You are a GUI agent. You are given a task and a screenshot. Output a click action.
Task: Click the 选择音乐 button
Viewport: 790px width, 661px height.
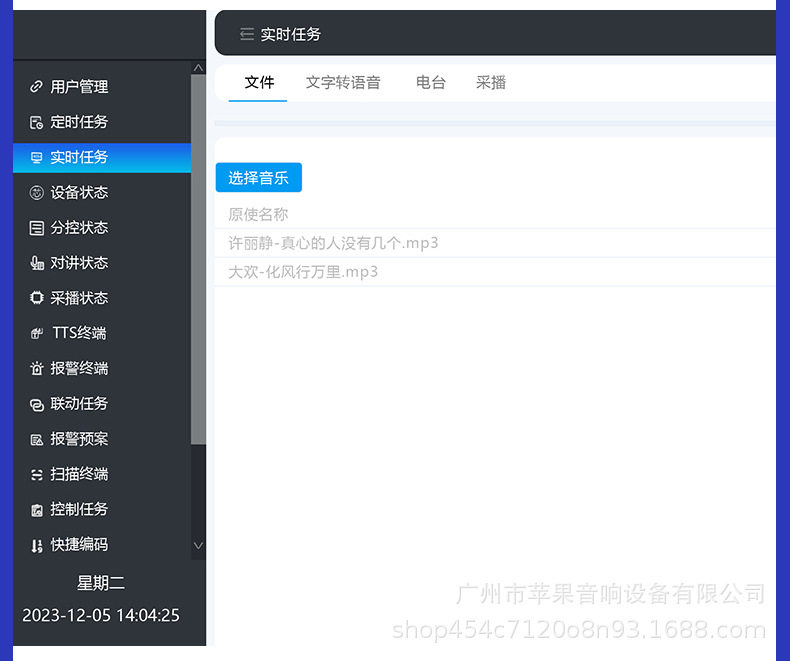click(x=259, y=177)
